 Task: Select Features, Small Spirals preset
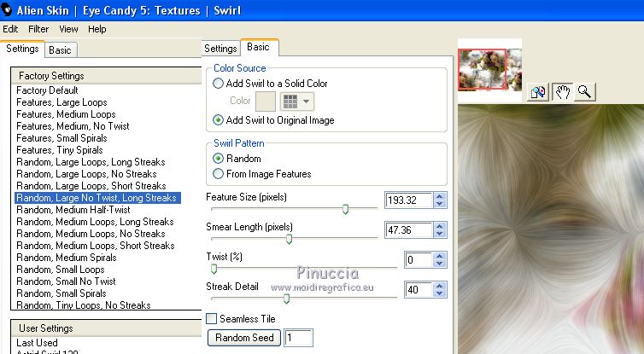click(61, 138)
